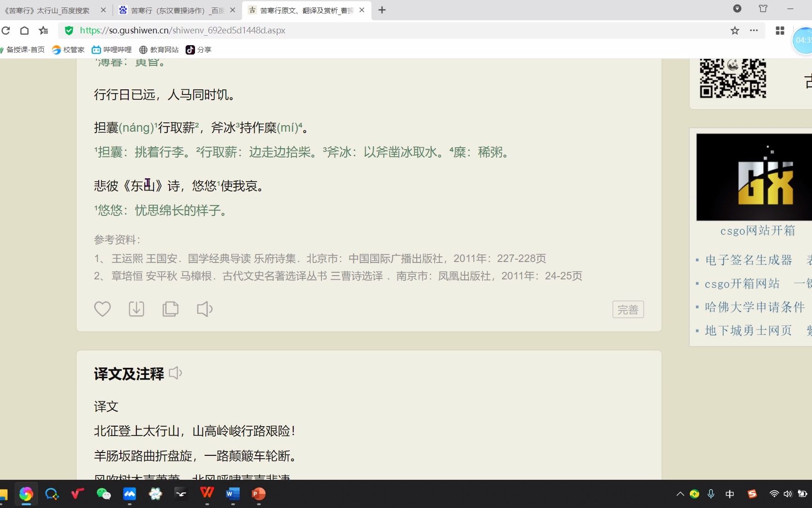
Task: Open the 哔哩哔哩 bookmark
Action: (112, 50)
